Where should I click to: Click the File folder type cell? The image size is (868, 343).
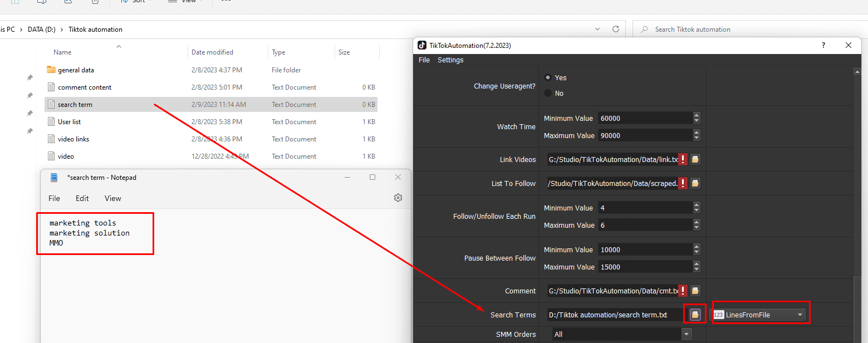click(286, 70)
